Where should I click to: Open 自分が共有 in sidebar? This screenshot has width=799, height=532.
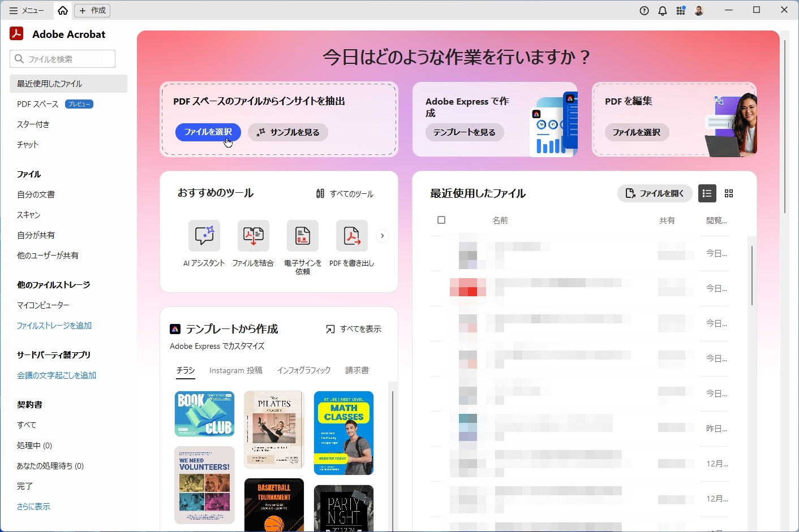(36, 235)
